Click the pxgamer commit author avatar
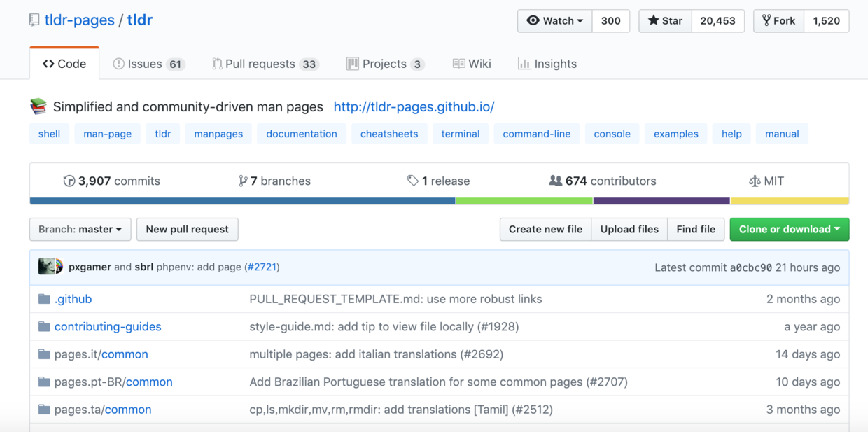The width and height of the screenshot is (868, 432). pos(47,267)
